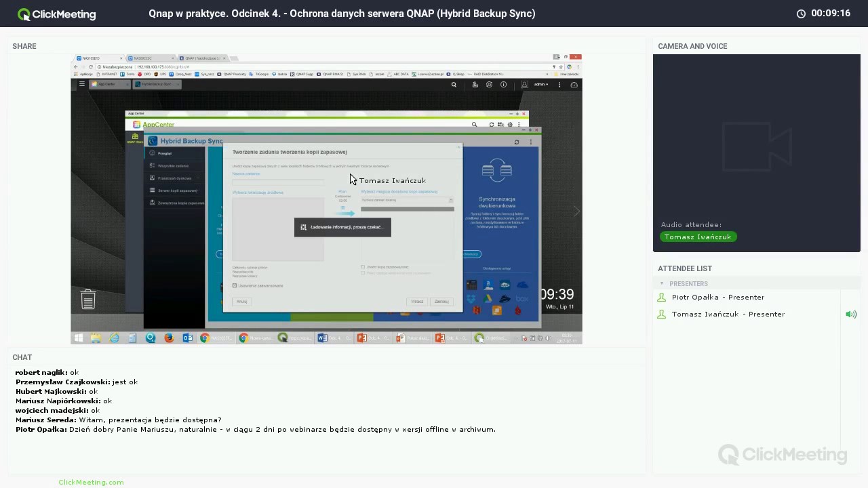Click Mariusz Sereda's chat message
The height and width of the screenshot is (488, 868).
[119, 420]
